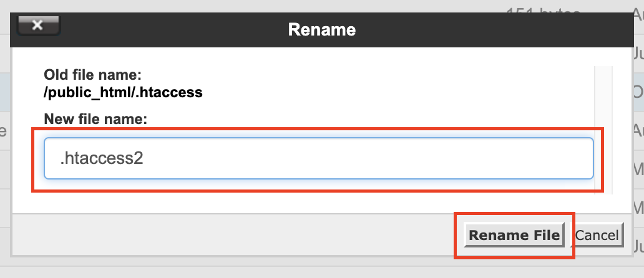Click the /public_html/.htaccess path text
The height and width of the screenshot is (278, 644).
(123, 93)
